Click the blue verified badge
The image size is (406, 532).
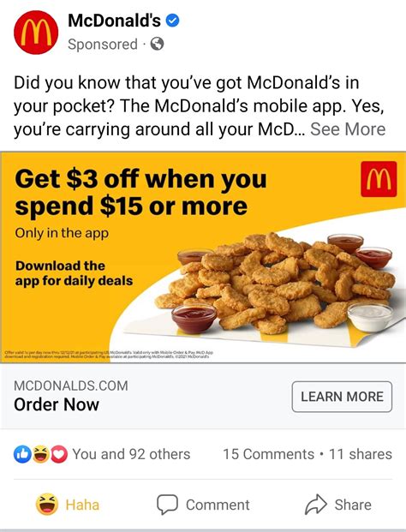pos(172,21)
